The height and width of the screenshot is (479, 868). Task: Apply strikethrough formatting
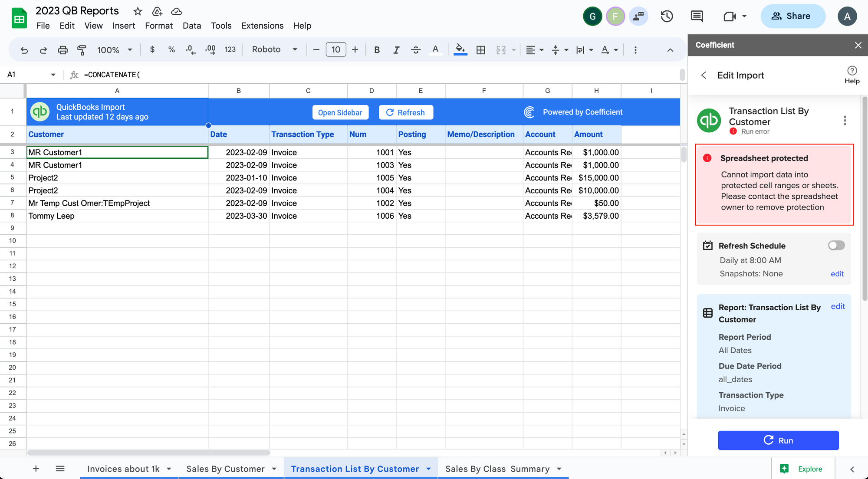(415, 50)
